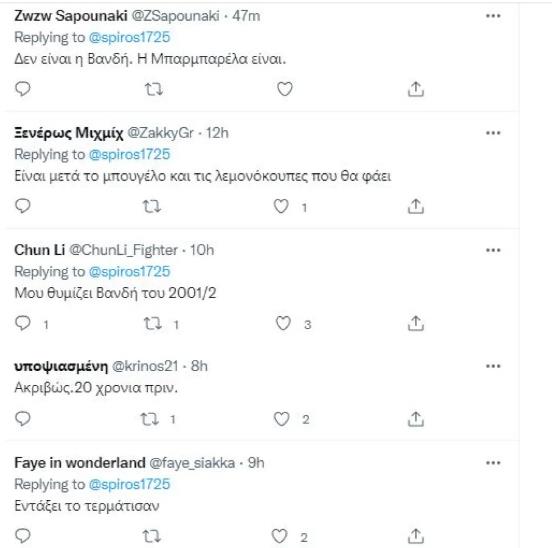Retweet the @ZakkyGr reply
Image resolution: width=552 pixels, height=548 pixels.
(152, 207)
